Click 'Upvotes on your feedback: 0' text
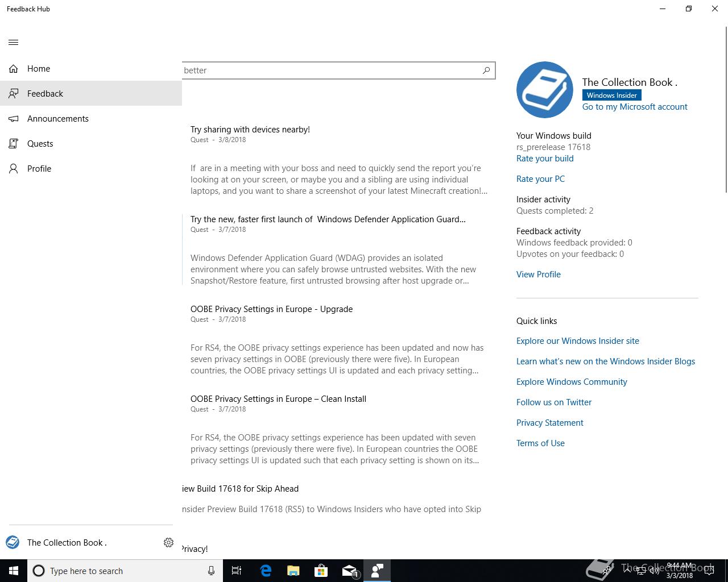The width and height of the screenshot is (728, 582). tap(570, 254)
